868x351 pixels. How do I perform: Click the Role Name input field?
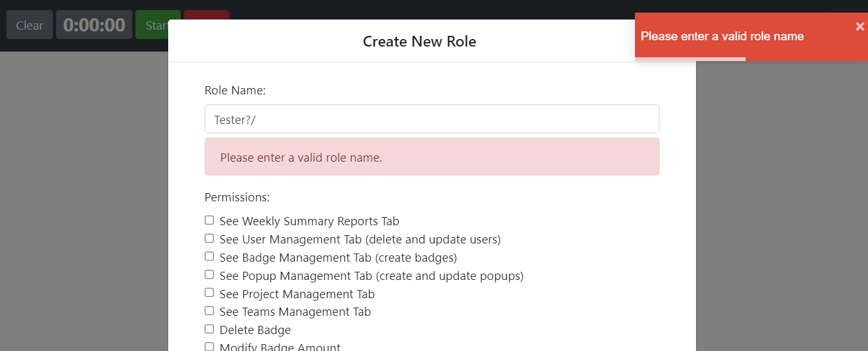(432, 119)
